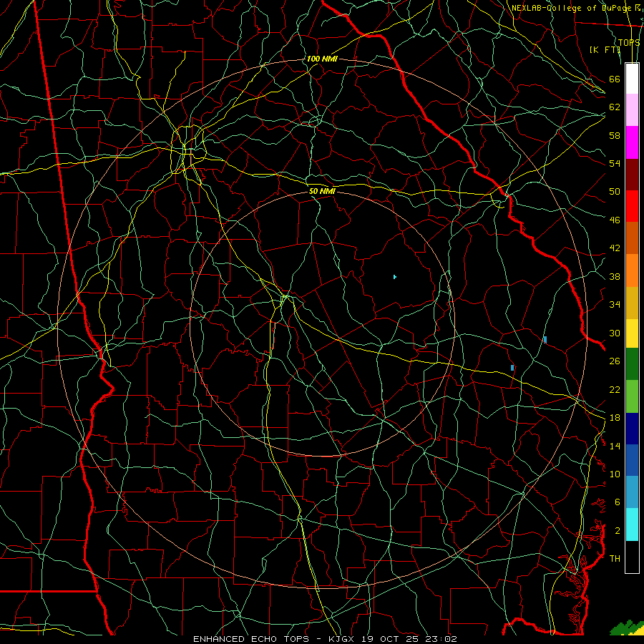Click the dark maroon legend color block
644x644 pixels.
(632, 175)
